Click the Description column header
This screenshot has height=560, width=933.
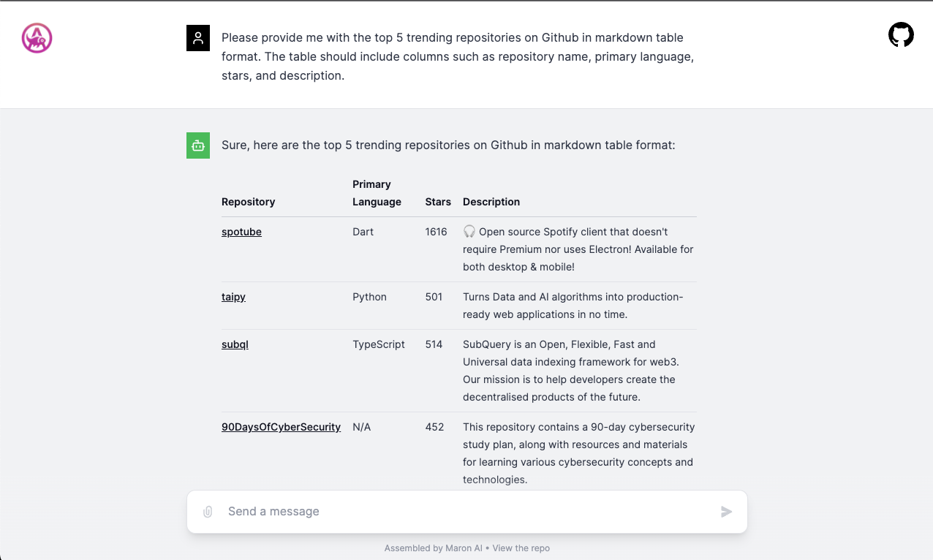[491, 202]
